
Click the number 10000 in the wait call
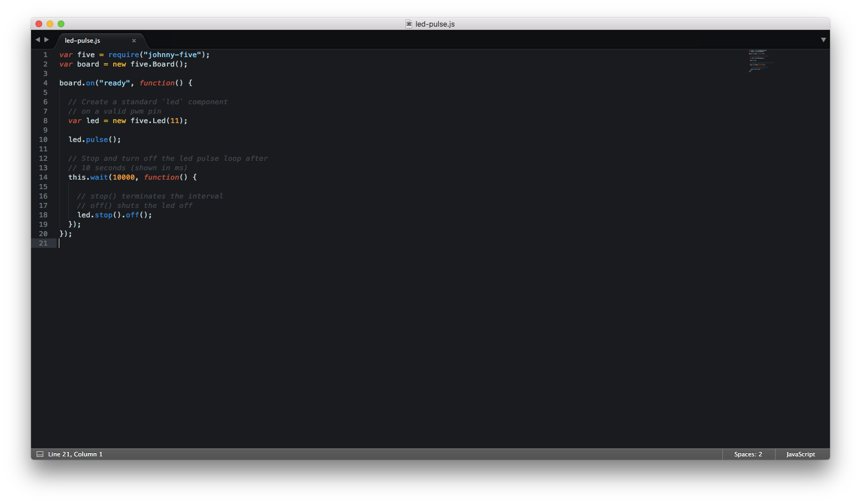click(124, 177)
